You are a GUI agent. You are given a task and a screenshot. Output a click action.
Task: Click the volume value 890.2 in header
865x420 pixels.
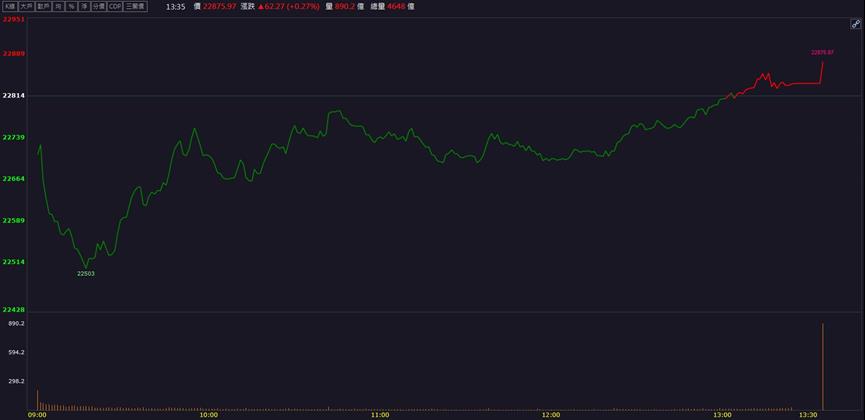tap(345, 7)
